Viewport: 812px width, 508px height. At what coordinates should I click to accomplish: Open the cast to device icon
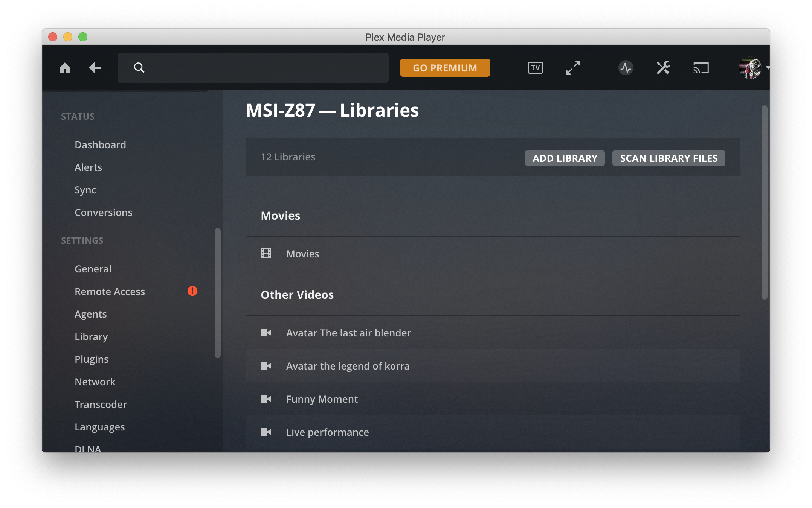click(701, 68)
